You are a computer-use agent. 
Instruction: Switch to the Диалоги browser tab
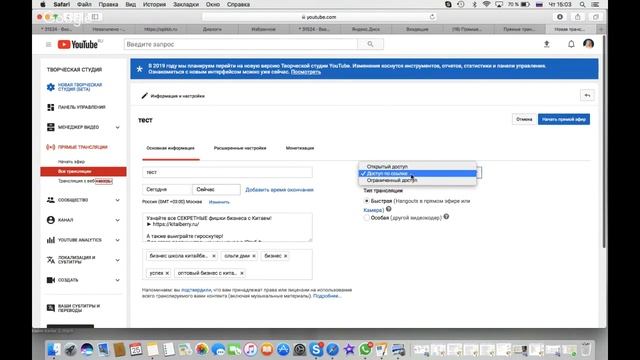(x=212, y=29)
